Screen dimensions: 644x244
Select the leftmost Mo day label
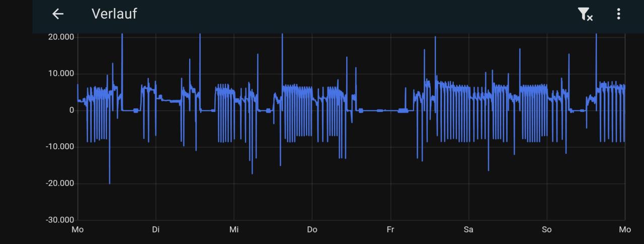(77, 230)
